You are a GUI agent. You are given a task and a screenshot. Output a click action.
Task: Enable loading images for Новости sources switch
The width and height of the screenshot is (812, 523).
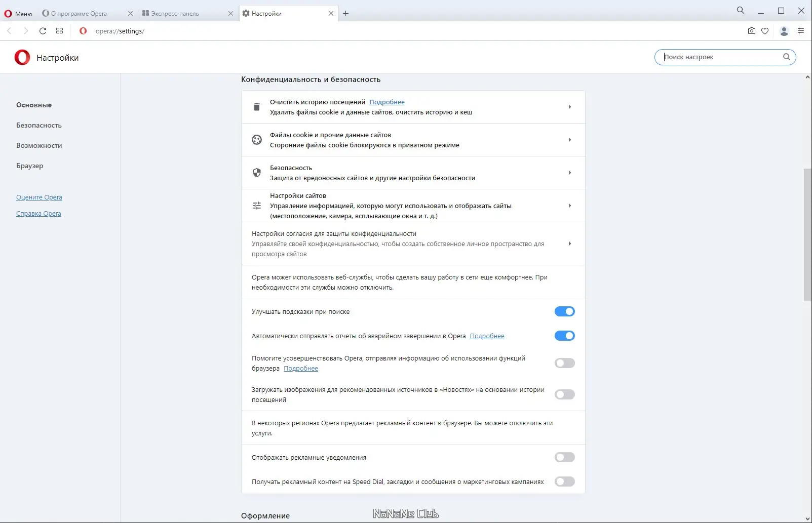tap(565, 394)
